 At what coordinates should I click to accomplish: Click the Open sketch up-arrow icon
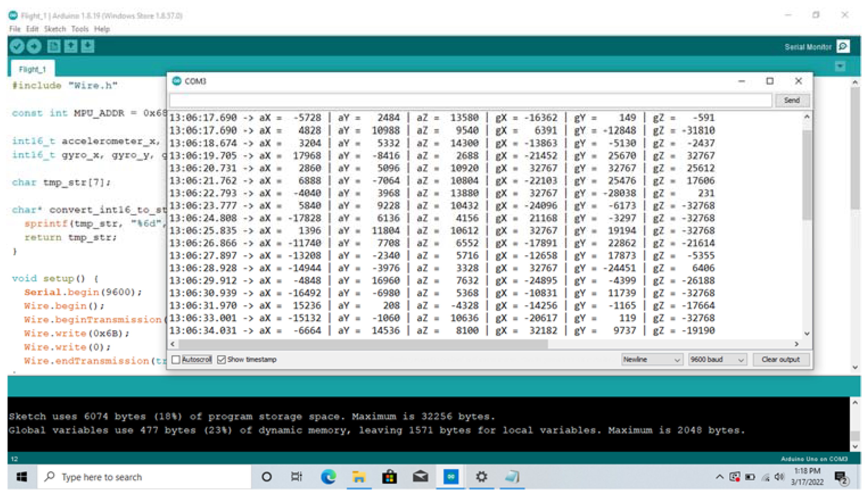[x=71, y=46]
